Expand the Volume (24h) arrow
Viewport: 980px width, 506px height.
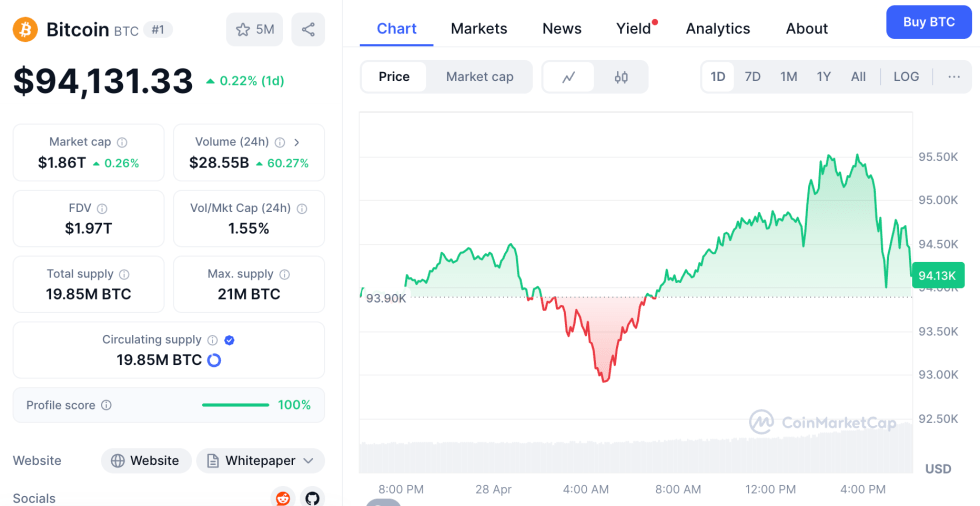(x=297, y=143)
